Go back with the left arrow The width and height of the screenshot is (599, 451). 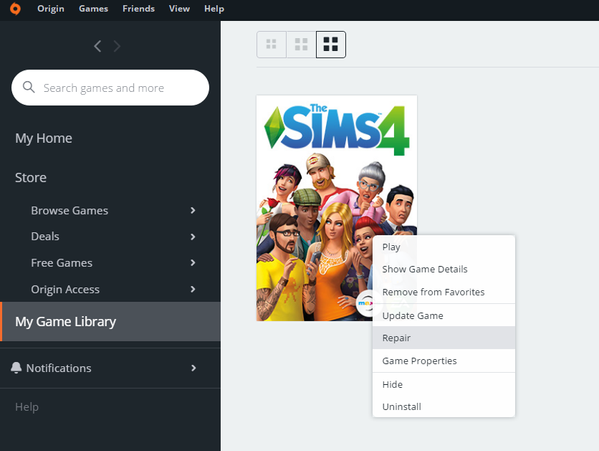pos(97,46)
